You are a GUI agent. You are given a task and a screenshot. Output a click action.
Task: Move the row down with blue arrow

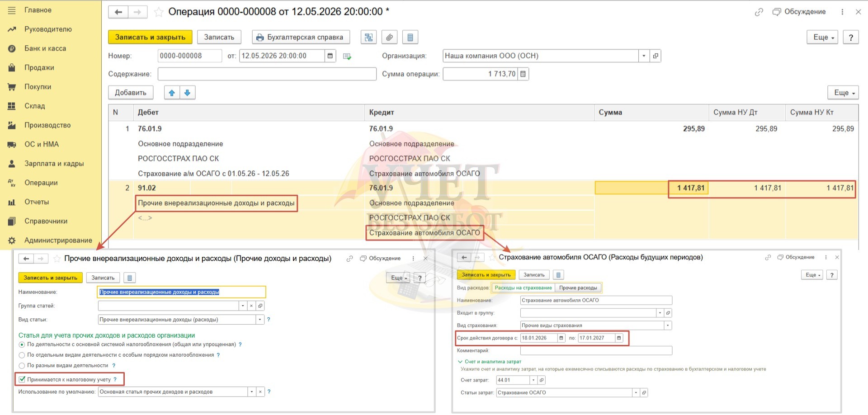coord(187,93)
